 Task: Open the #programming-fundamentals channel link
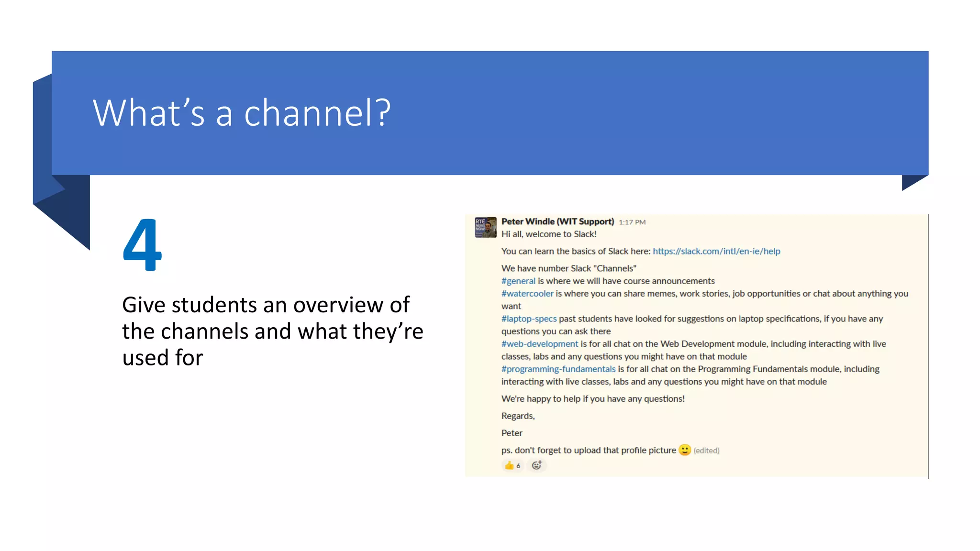click(x=558, y=369)
